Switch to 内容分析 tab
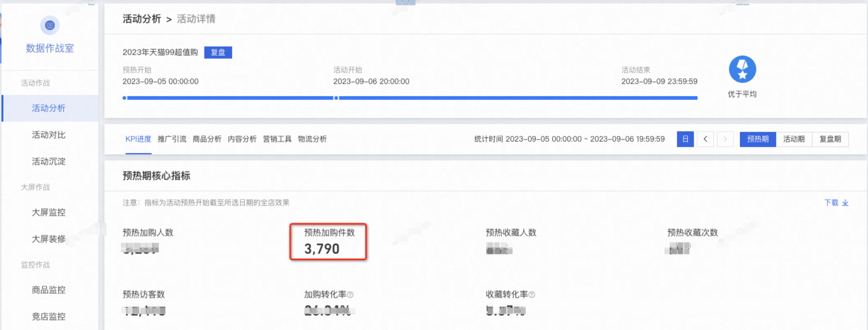 pyautogui.click(x=242, y=139)
